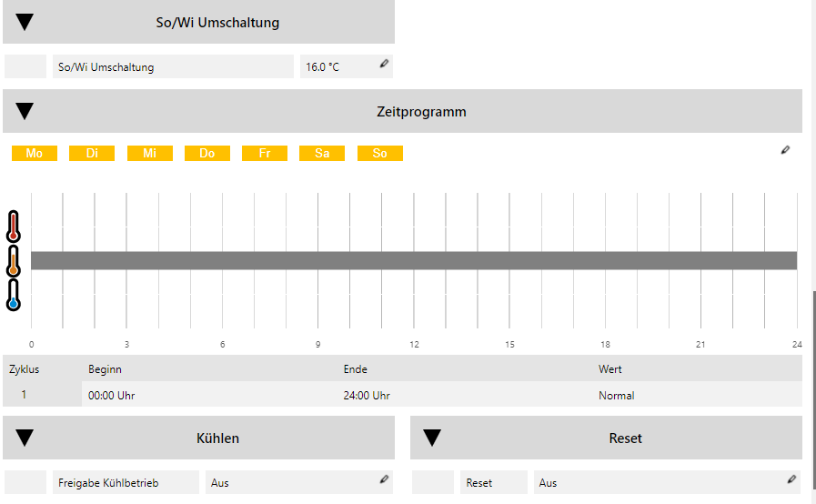This screenshot has height=504, width=816.
Task: Click the red comfort thermometer icon
Action: [x=13, y=227]
